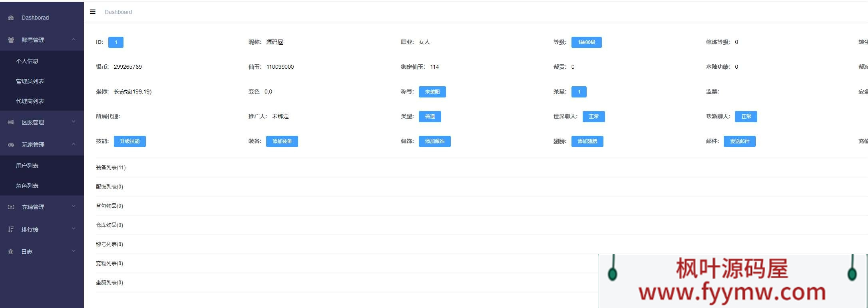Click the Dashborad gauge icon in sidebar
The image size is (868, 308).
click(11, 18)
